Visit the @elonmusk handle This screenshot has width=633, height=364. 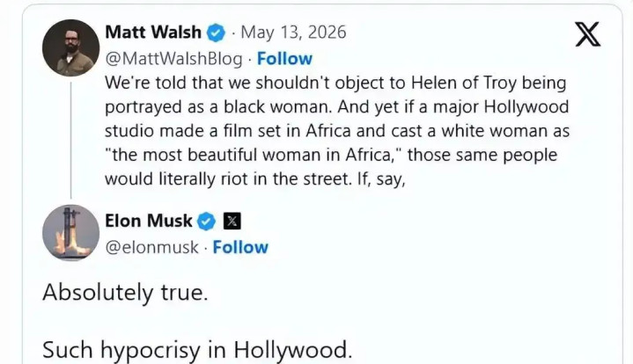point(151,248)
